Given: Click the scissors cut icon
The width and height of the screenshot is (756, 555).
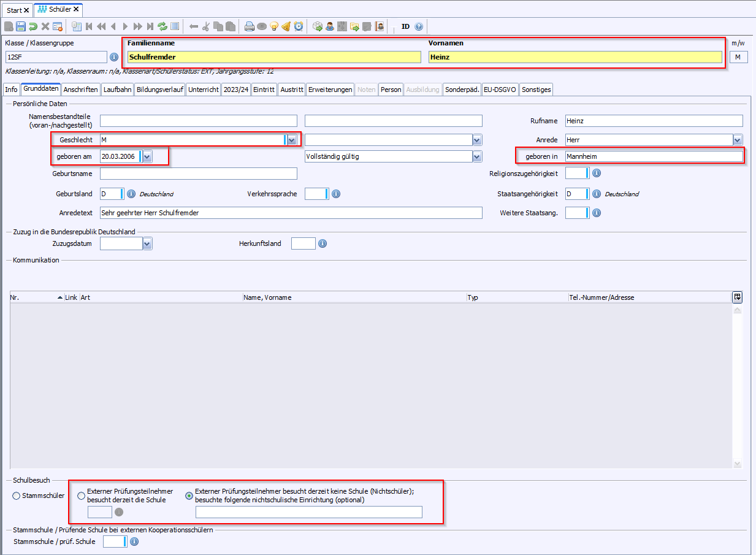Looking at the screenshot, I should (x=206, y=26).
